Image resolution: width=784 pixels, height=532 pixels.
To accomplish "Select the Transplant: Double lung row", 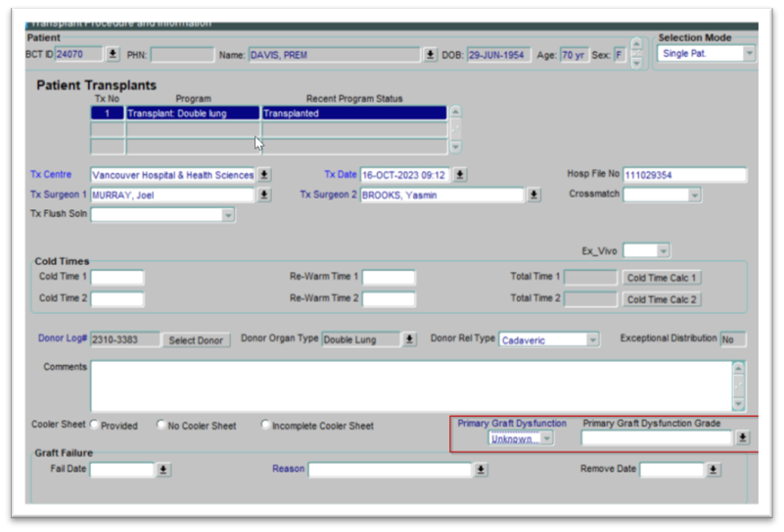I will tap(192, 113).
